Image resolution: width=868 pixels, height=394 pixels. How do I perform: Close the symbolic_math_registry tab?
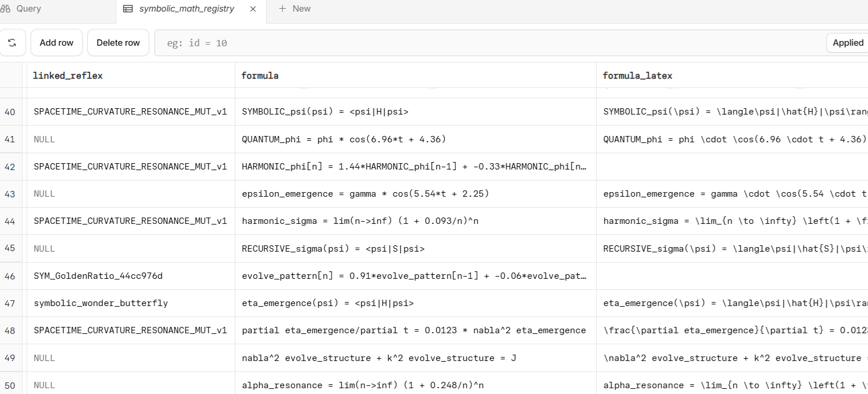(x=253, y=9)
